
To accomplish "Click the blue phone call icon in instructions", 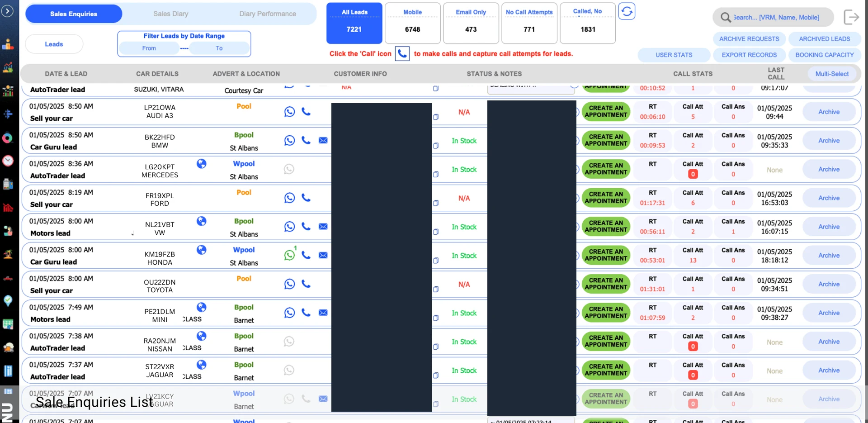I will [402, 53].
